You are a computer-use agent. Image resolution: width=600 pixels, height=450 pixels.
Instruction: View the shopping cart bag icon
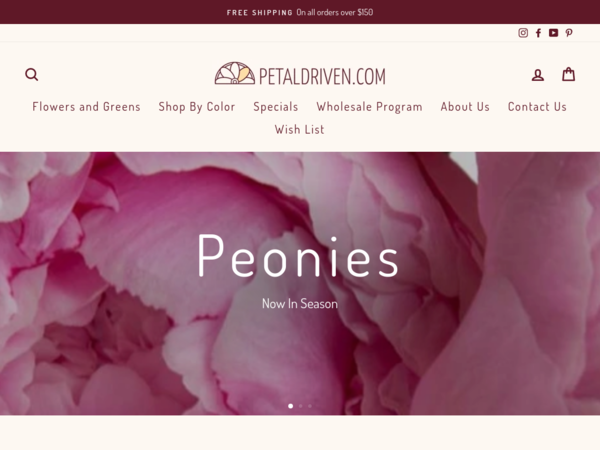coord(568,74)
